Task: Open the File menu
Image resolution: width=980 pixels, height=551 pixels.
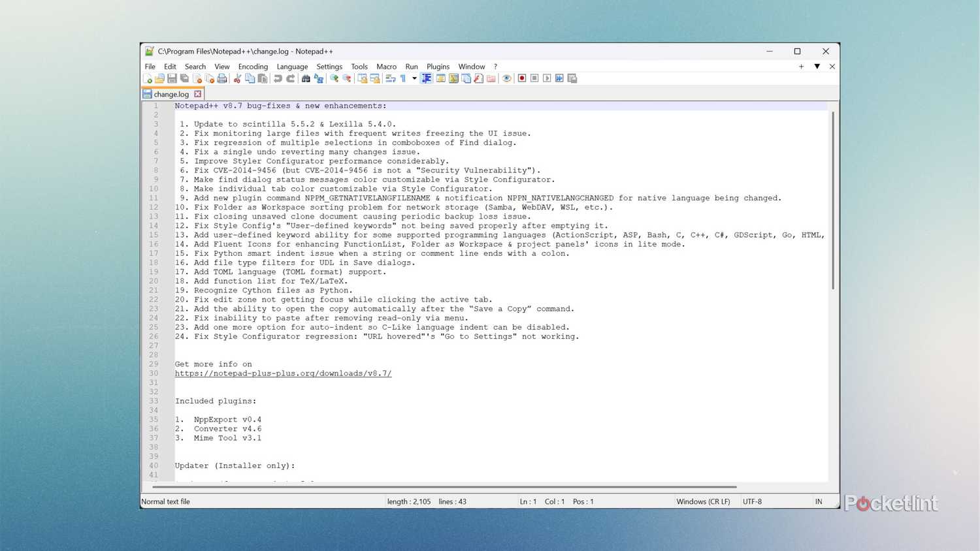Action: pyautogui.click(x=150, y=67)
